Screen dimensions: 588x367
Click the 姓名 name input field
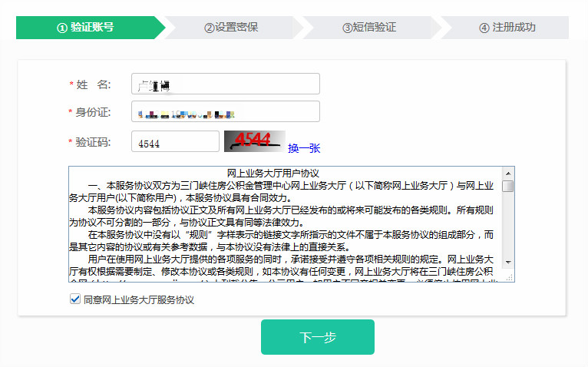pyautogui.click(x=225, y=84)
